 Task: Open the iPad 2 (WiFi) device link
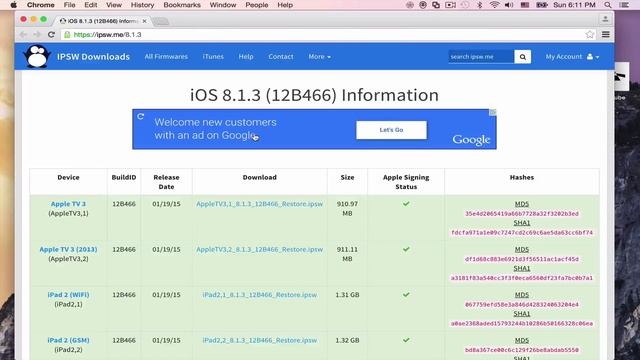pyautogui.click(x=68, y=295)
